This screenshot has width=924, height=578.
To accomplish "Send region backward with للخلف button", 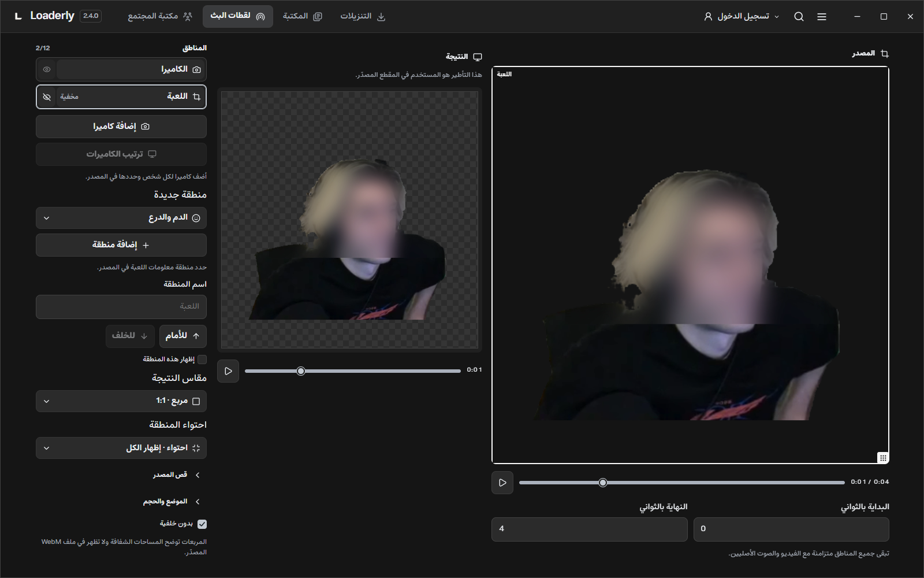I will [130, 336].
